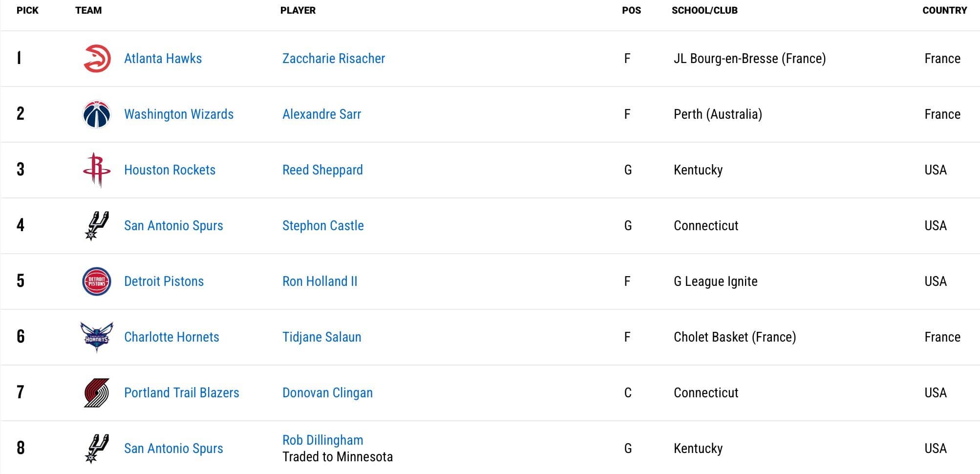This screenshot has width=980, height=474.
Task: Open Alexandre Sarr player link
Action: [x=321, y=114]
